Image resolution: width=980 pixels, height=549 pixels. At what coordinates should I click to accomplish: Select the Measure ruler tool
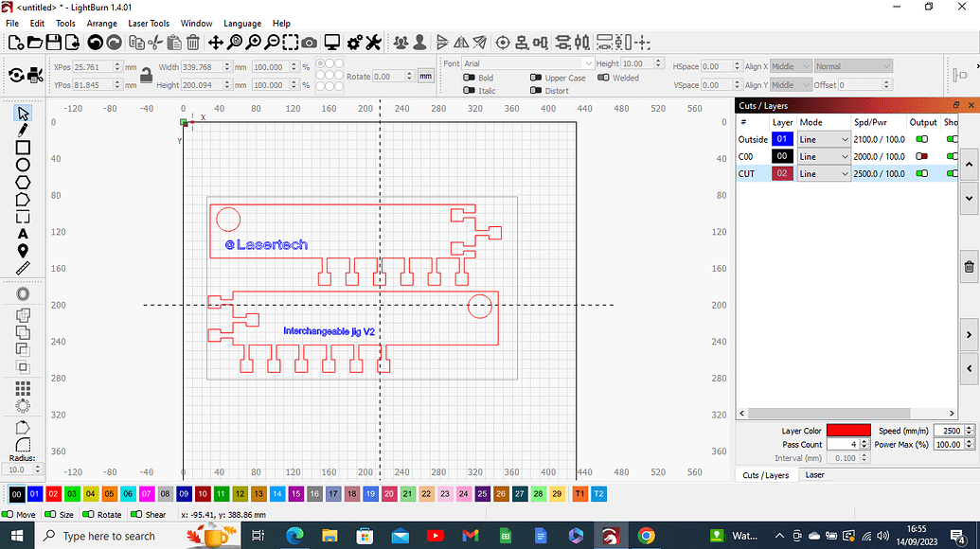24,269
